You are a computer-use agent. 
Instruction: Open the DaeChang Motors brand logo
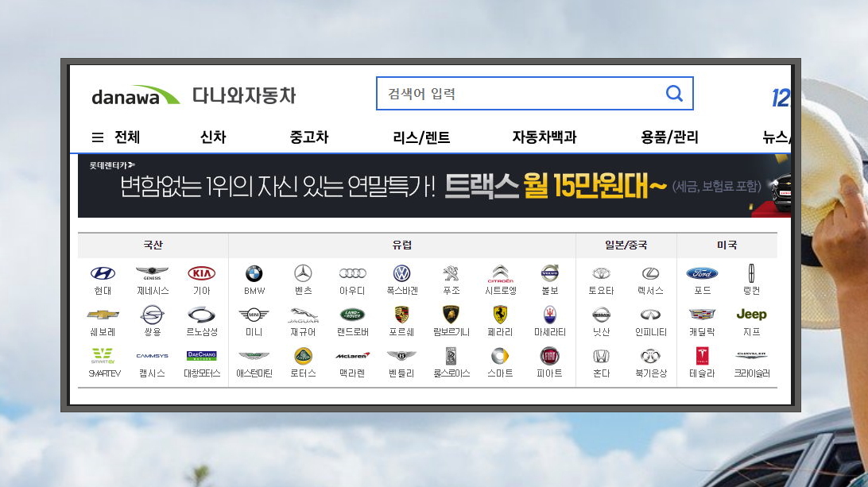[x=202, y=356]
